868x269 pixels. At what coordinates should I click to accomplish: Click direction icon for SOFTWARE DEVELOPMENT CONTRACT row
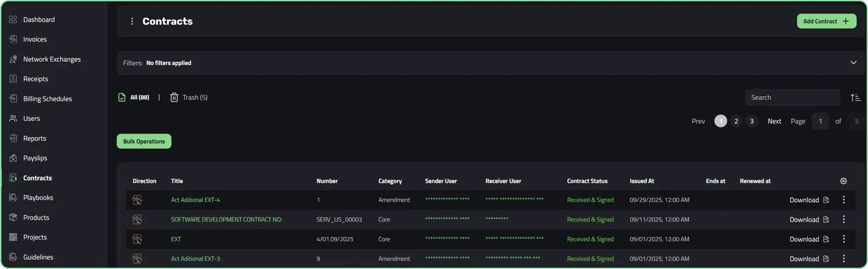point(137,220)
